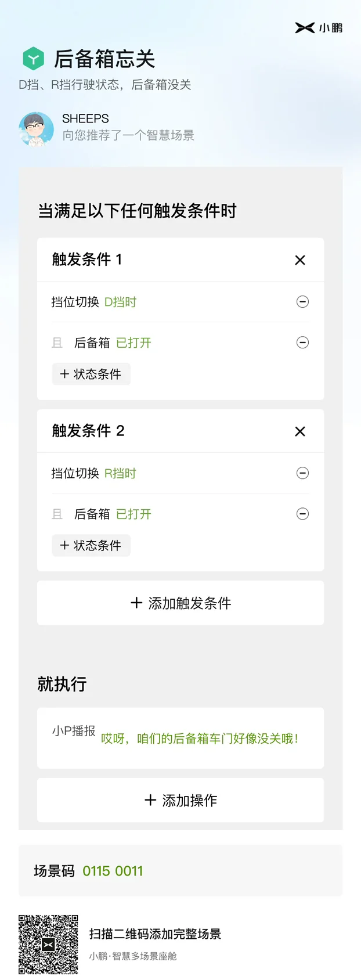Screen dimensions: 361x980
Task: Remove 后备箱 已打开 in trigger condition 2
Action: point(302,514)
